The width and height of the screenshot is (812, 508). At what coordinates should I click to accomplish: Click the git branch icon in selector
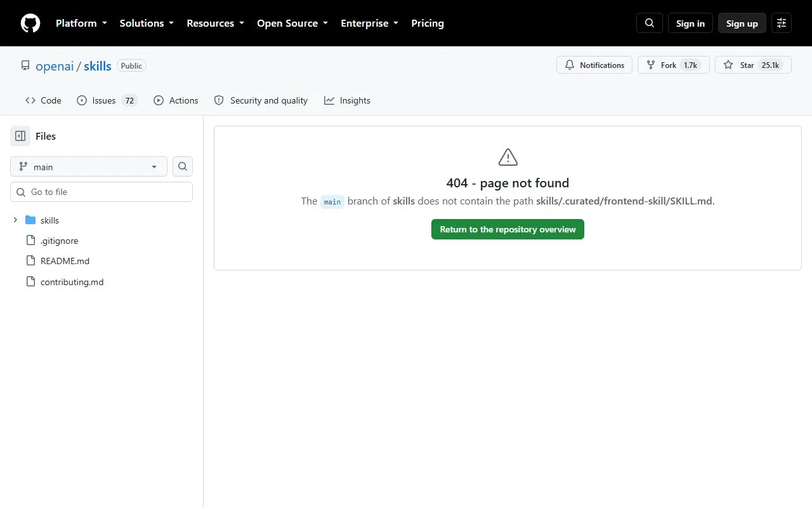point(23,166)
